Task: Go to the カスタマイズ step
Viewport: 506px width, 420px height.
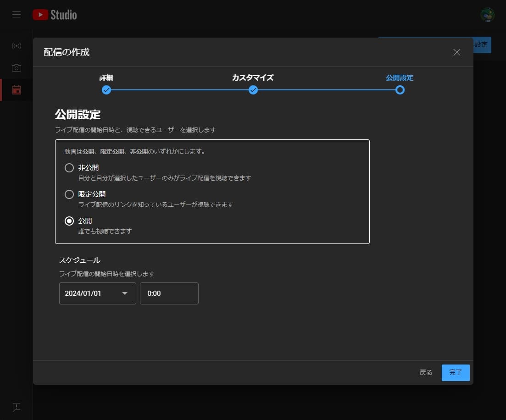Action: 253,90
